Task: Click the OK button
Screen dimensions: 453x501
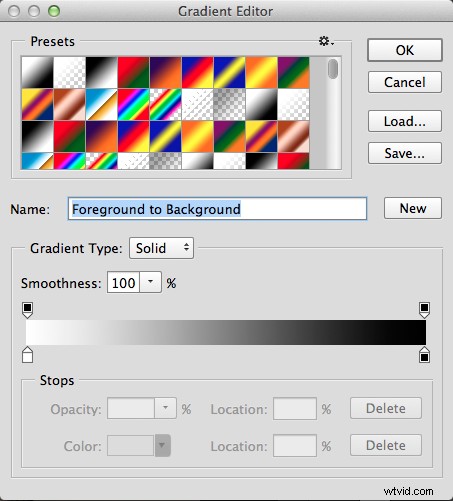Action: point(405,50)
